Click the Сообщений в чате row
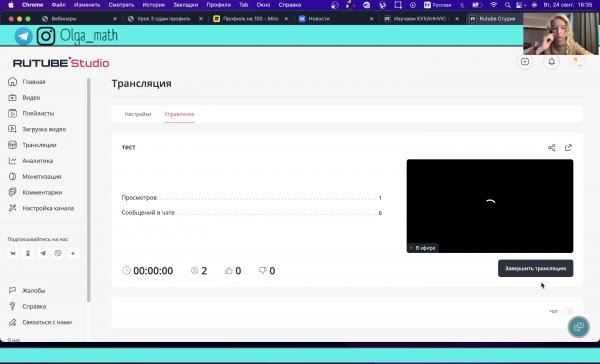This screenshot has width=600, height=364. pyautogui.click(x=251, y=213)
